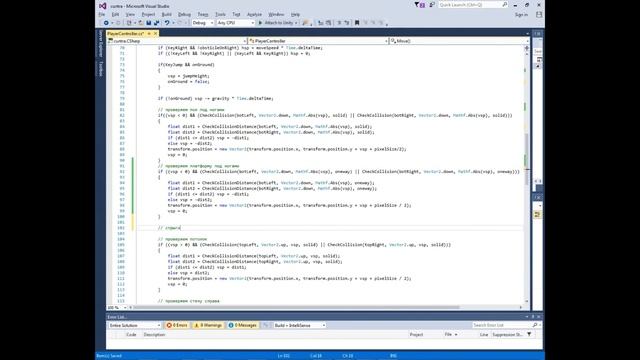Open the Analyze menu
The height and width of the screenshot is (360, 640).
coord(254,14)
